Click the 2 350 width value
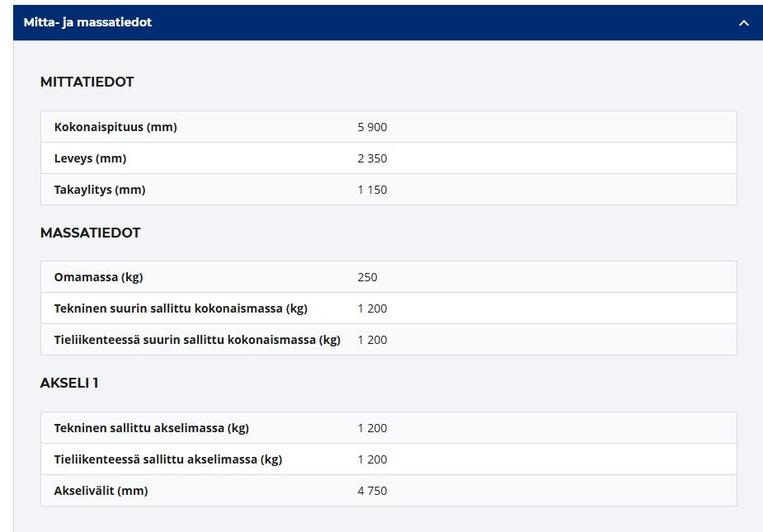Screen dimensions: 763x532 pyautogui.click(x=372, y=158)
